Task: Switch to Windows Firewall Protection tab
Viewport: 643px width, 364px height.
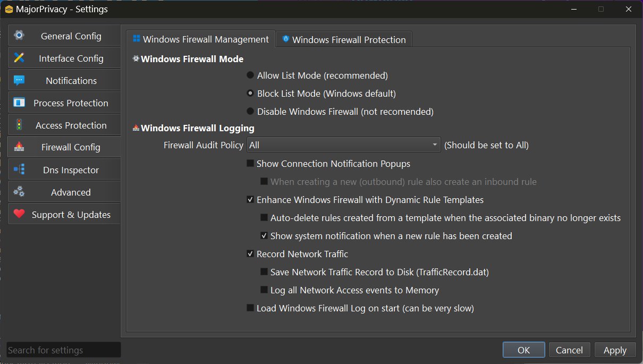Action: click(x=344, y=39)
